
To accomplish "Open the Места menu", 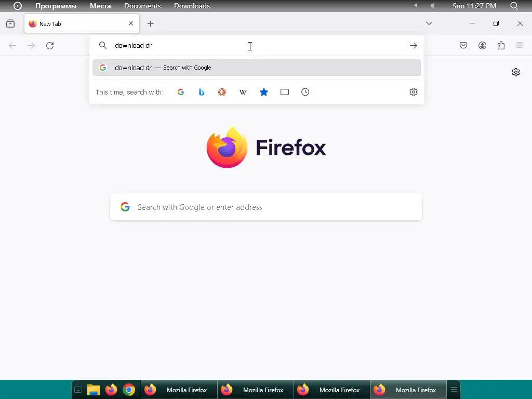I will click(100, 6).
